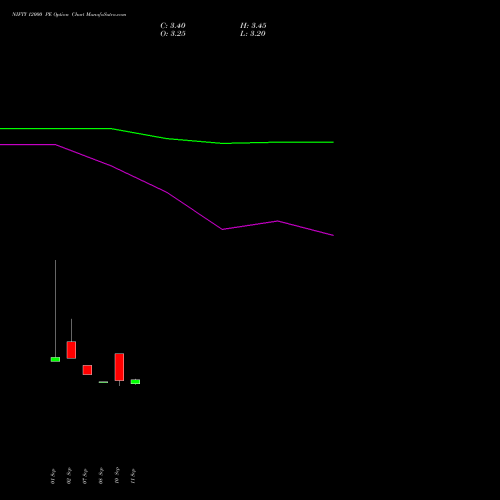Click the green candle body above 01 Sep
Viewport: 500px width, 500px height.
click(x=55, y=359)
